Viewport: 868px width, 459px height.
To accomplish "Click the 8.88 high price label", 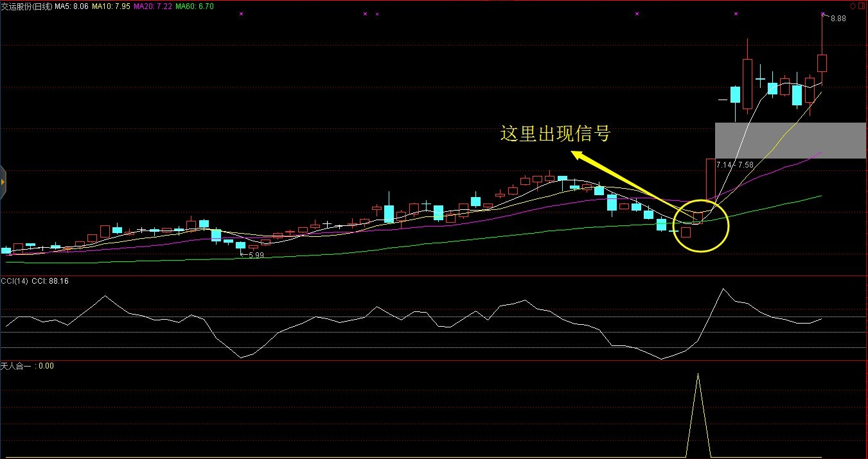I will pyautogui.click(x=838, y=19).
